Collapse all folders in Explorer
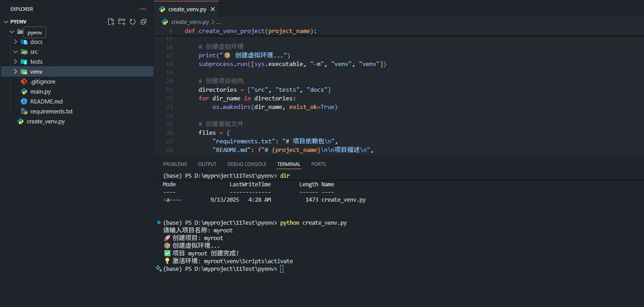Screen dimensions: 644x307 pyautogui.click(x=143, y=22)
